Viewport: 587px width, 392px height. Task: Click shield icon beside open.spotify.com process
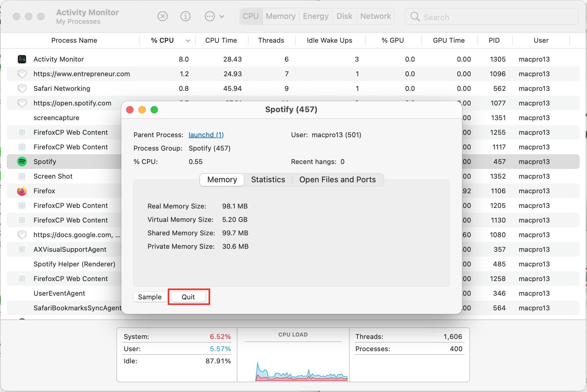pyautogui.click(x=22, y=103)
